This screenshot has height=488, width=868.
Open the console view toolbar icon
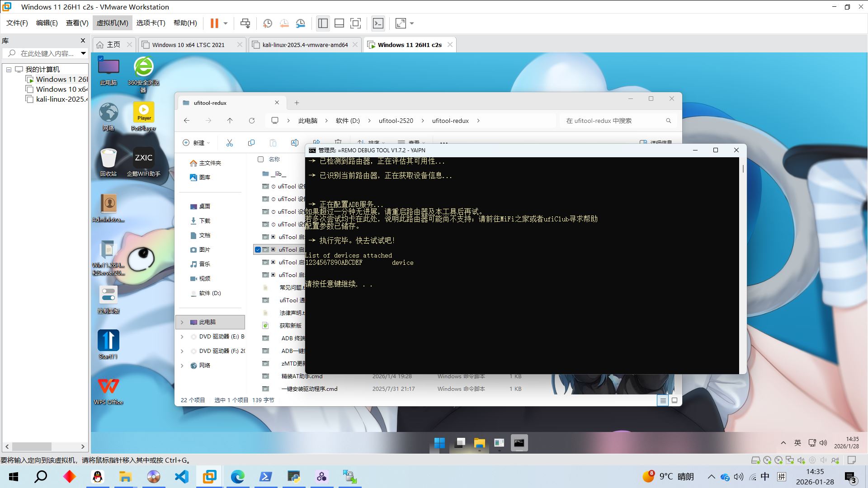point(378,23)
